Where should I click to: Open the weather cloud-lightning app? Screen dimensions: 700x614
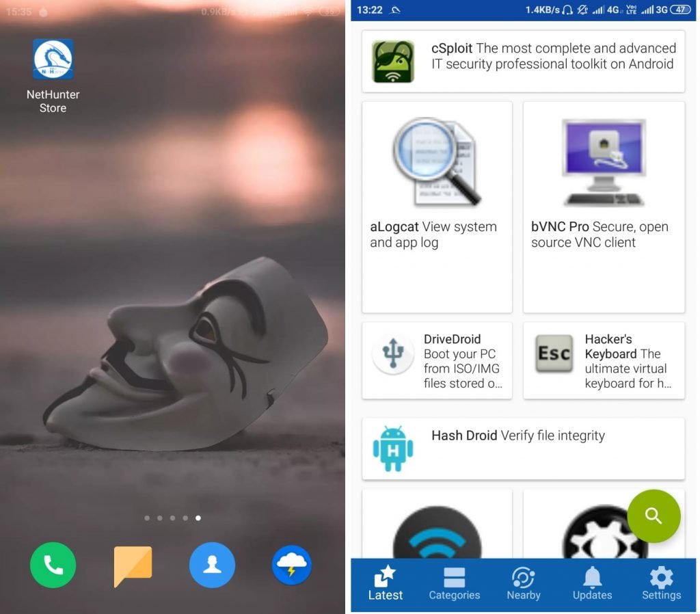[x=291, y=565]
